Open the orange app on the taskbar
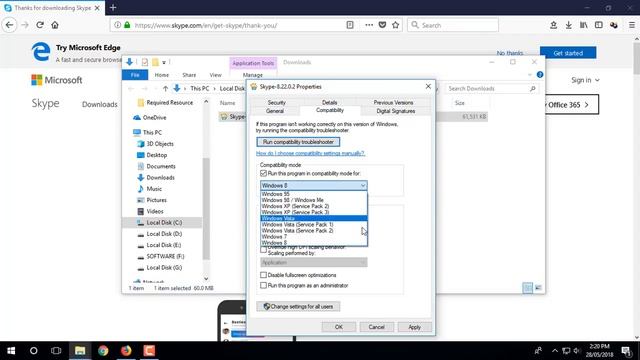 click(149, 351)
